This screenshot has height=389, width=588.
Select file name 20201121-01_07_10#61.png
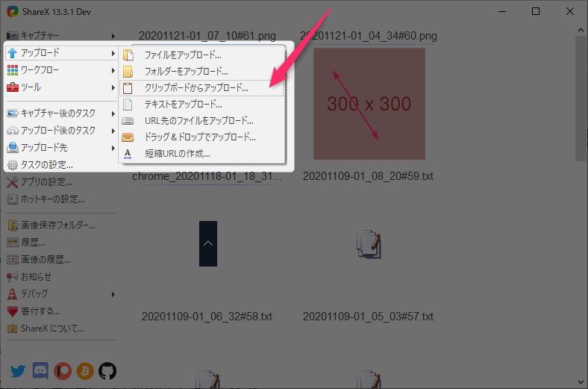(207, 36)
